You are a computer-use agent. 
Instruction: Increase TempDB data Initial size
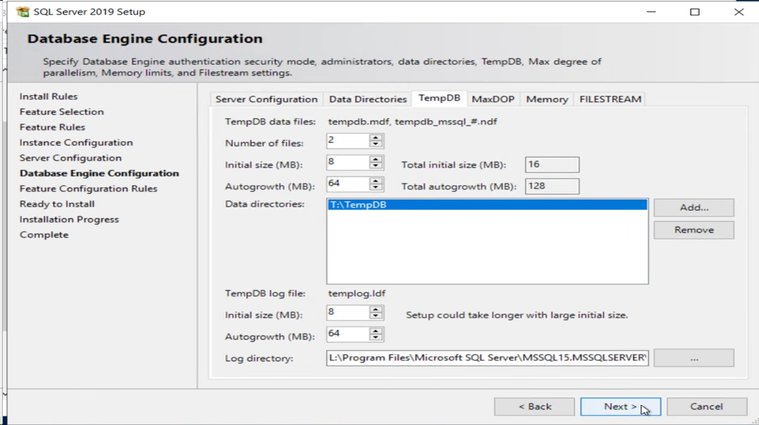point(376,159)
